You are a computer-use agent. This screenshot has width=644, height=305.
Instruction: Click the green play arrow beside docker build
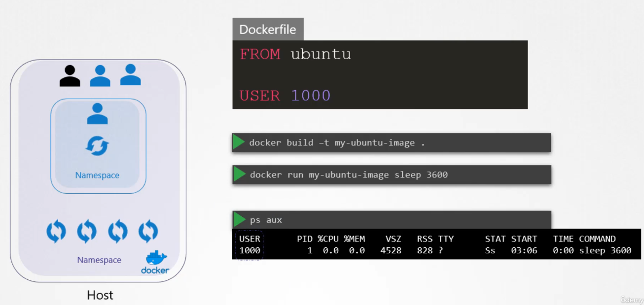pos(239,142)
